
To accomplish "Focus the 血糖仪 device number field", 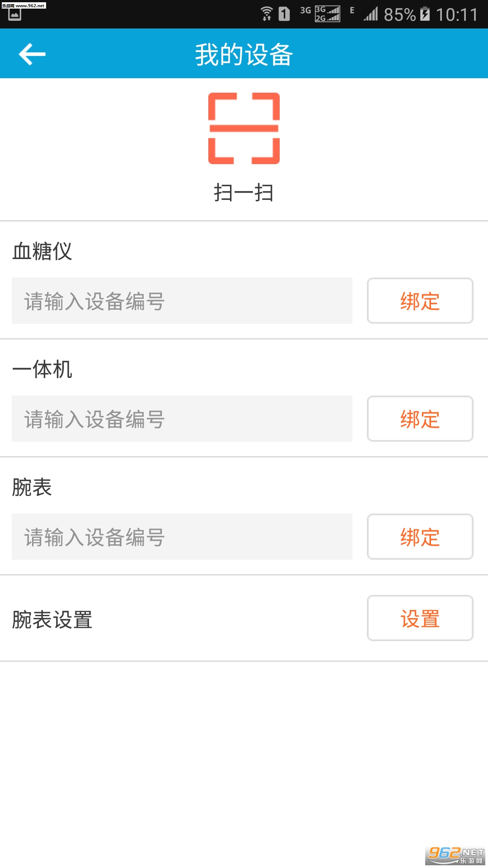I will coord(182,301).
